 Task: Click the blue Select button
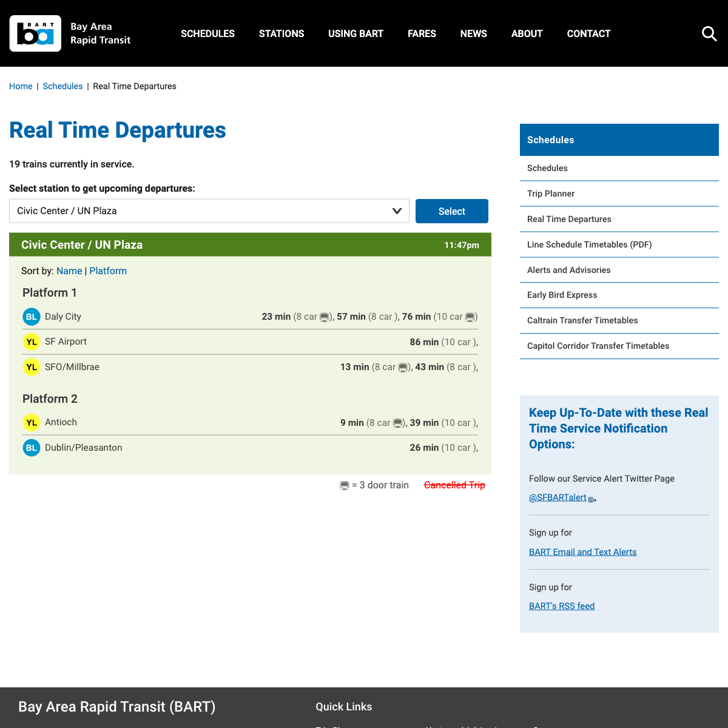[452, 211]
